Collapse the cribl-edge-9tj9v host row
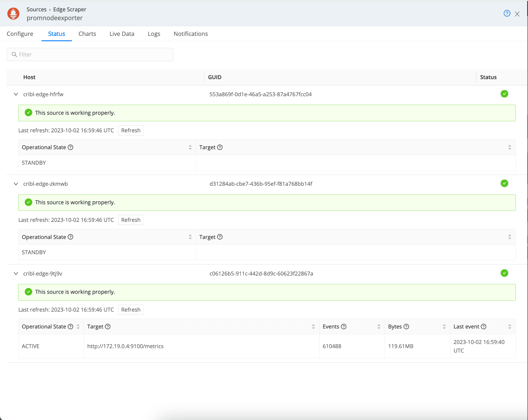Screen dimensions: 528x420 click(16, 273)
